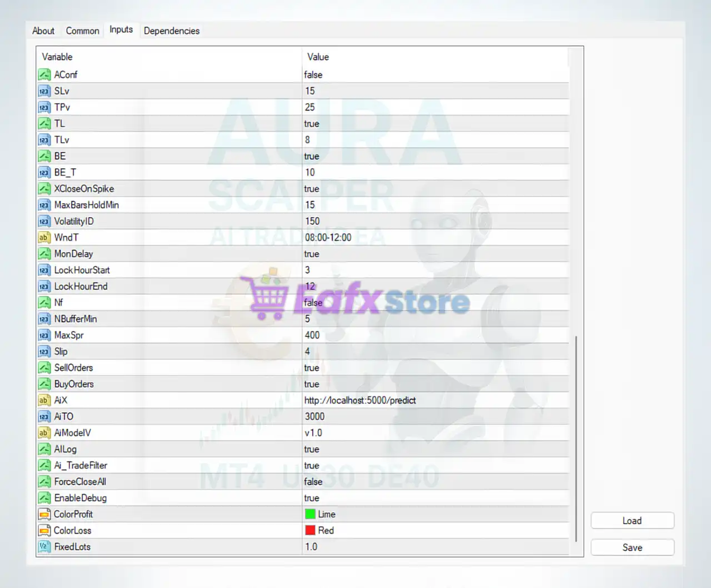Image resolution: width=711 pixels, height=588 pixels.
Task: Click the integer icon beside Slip
Action: (x=44, y=351)
